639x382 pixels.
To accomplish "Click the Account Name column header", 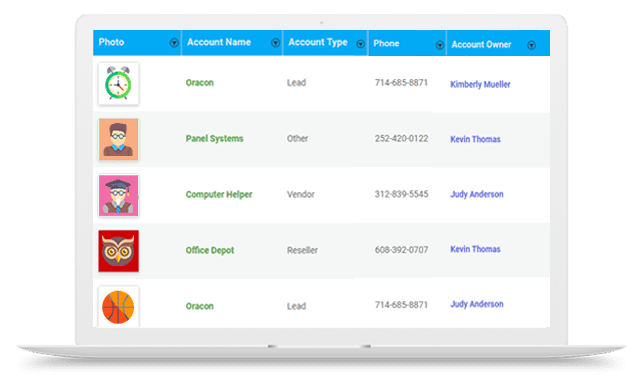I will pos(232,43).
